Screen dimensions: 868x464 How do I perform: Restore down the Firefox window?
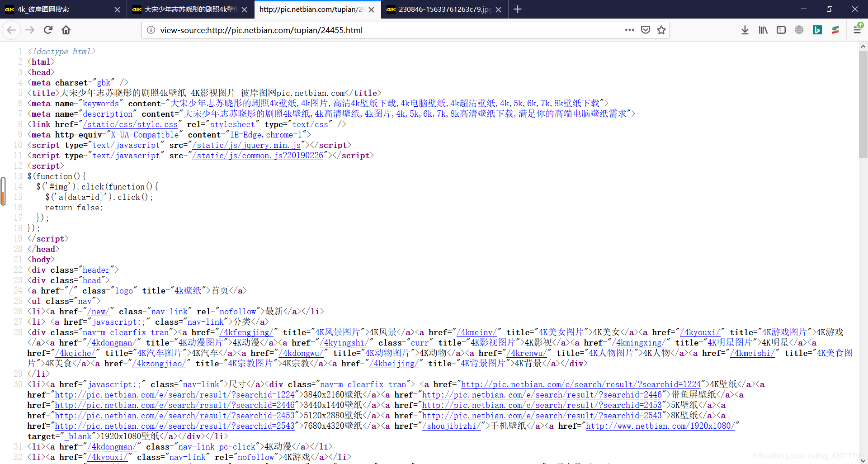click(x=829, y=9)
